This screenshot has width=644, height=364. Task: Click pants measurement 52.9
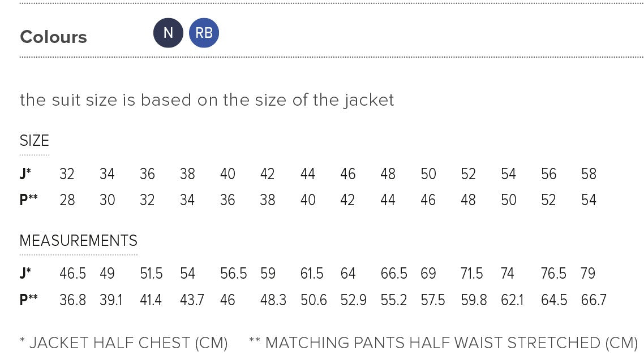coord(354,300)
